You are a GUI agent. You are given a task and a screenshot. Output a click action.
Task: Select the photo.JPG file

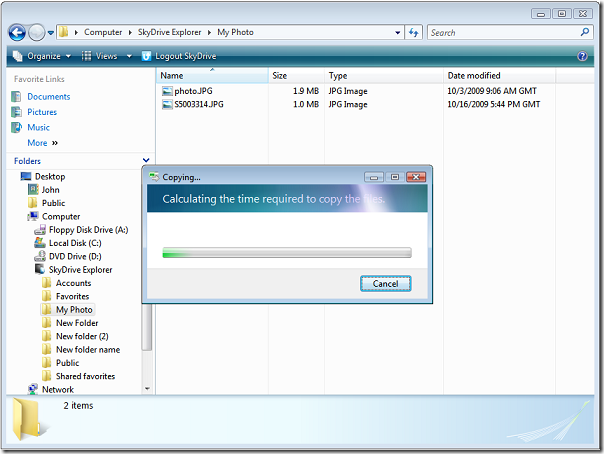click(193, 91)
